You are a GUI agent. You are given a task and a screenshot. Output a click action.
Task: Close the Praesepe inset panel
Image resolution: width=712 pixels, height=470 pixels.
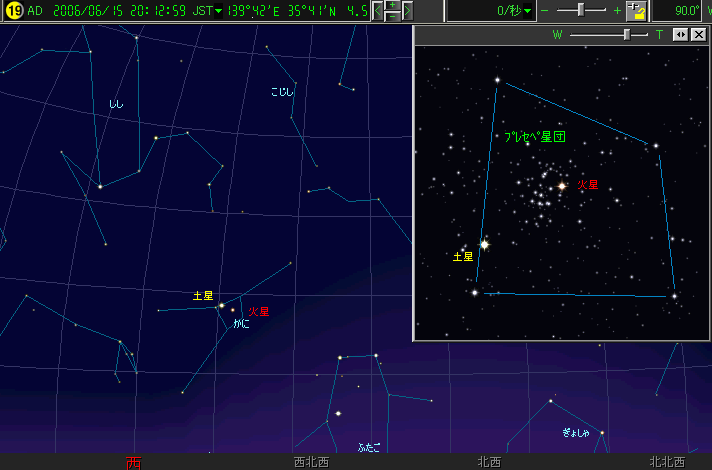coord(698,35)
